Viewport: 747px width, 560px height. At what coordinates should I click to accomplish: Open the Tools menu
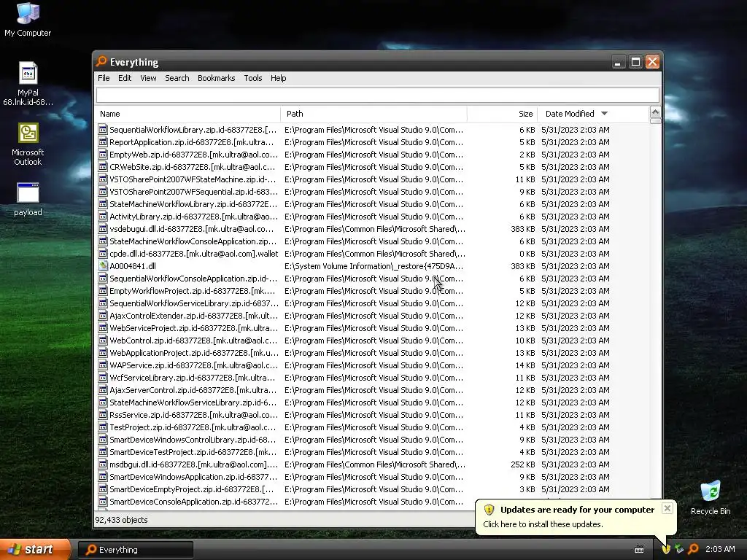(x=253, y=78)
